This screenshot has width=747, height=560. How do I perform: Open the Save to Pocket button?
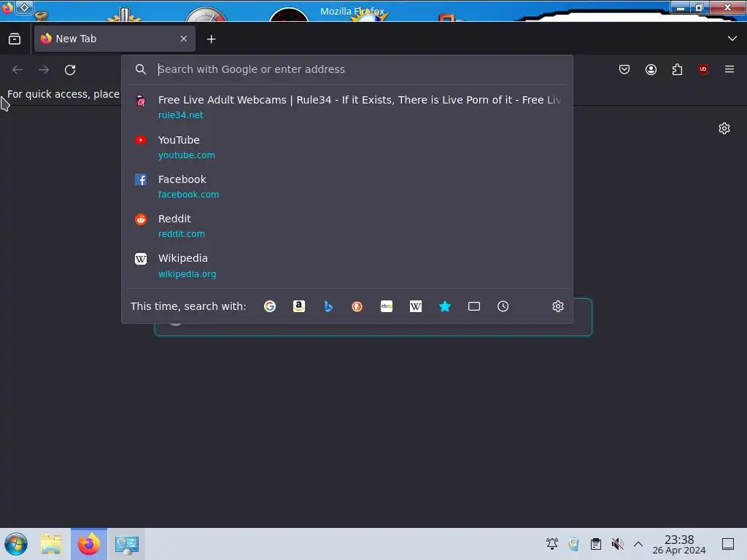624,69
